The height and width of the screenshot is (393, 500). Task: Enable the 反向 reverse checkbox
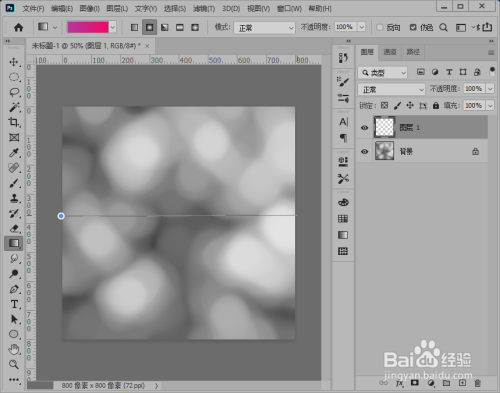point(379,27)
